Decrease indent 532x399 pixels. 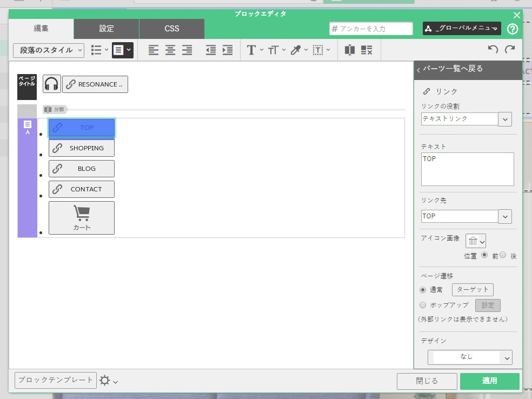[x=211, y=50]
